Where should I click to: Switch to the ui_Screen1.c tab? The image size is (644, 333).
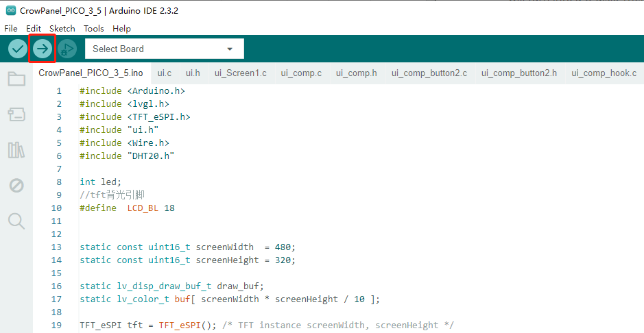coord(240,73)
